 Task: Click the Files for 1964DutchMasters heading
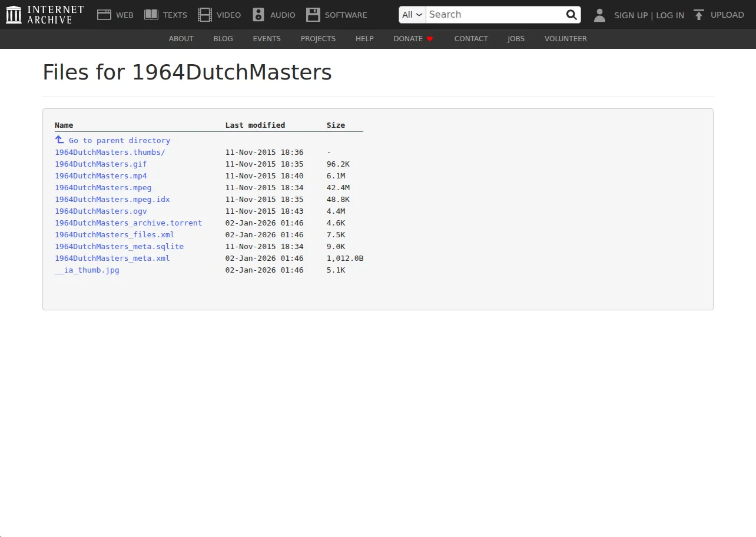point(187,72)
